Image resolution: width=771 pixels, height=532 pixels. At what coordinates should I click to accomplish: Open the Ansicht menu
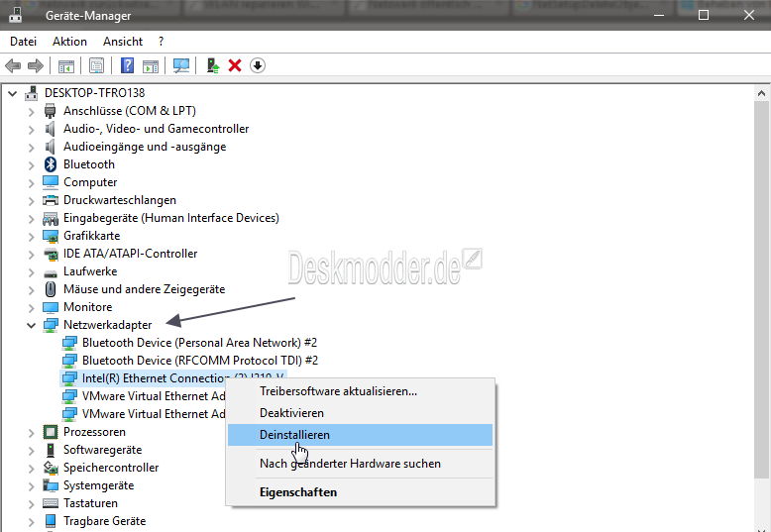point(123,42)
